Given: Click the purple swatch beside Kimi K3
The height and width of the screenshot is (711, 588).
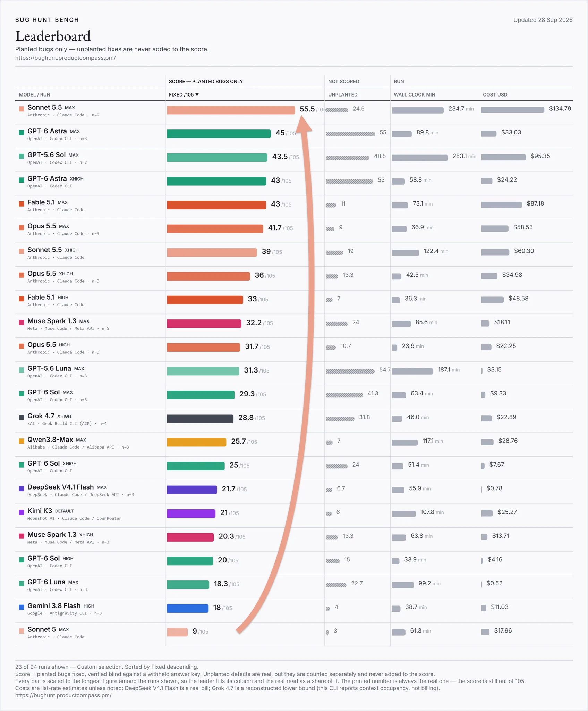Looking at the screenshot, I should click(22, 512).
